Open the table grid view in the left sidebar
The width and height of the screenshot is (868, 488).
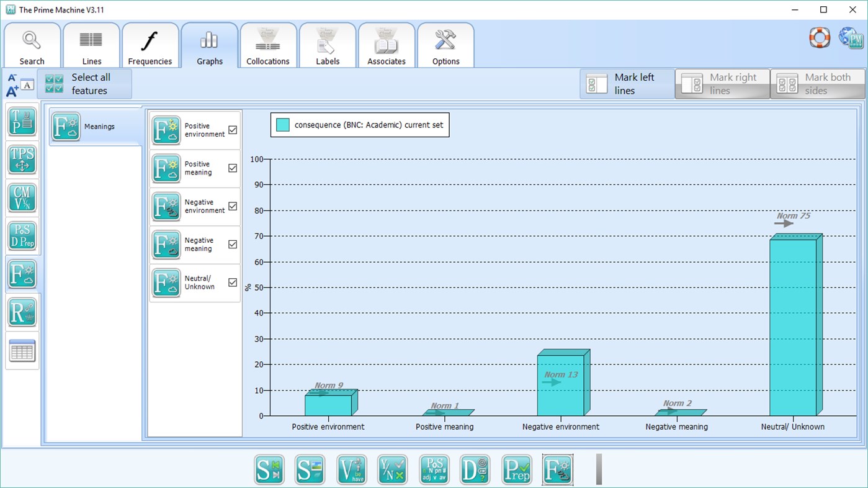click(x=22, y=351)
